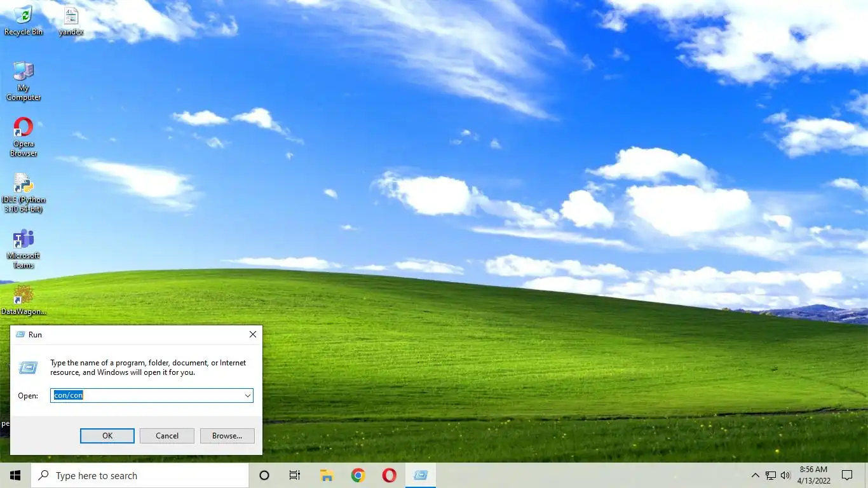Screen dimensions: 868x488
Task: Launch Opera from the taskbar
Action: (x=390, y=475)
